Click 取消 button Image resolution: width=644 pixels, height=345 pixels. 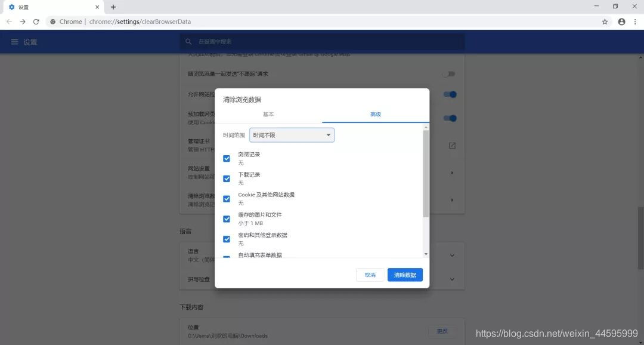[x=370, y=275]
